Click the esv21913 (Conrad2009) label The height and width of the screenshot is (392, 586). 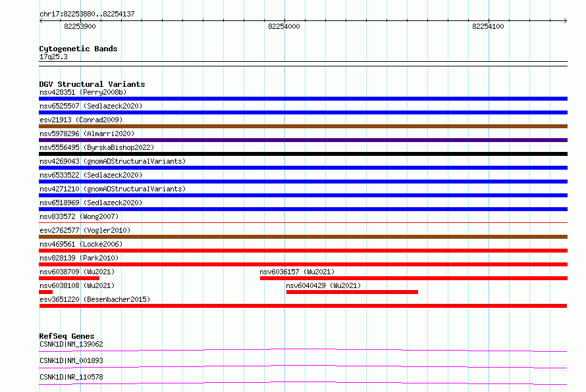pos(81,120)
